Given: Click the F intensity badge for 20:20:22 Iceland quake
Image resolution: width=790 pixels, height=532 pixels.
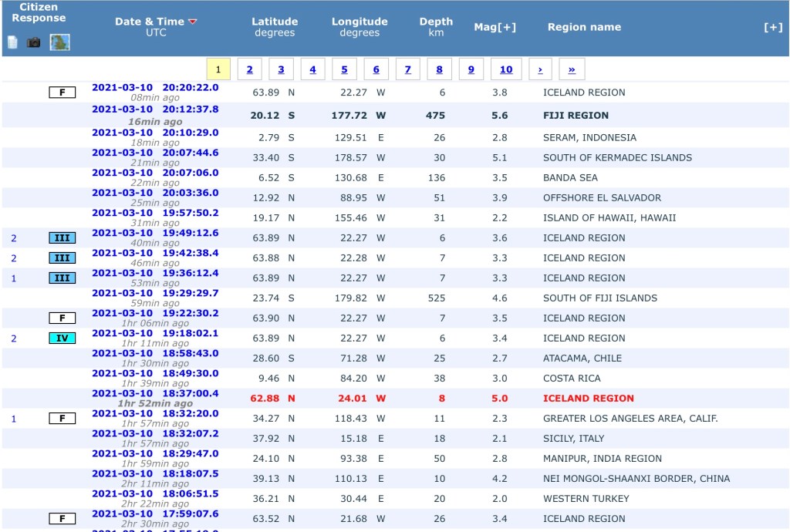Looking at the screenshot, I should (x=62, y=93).
